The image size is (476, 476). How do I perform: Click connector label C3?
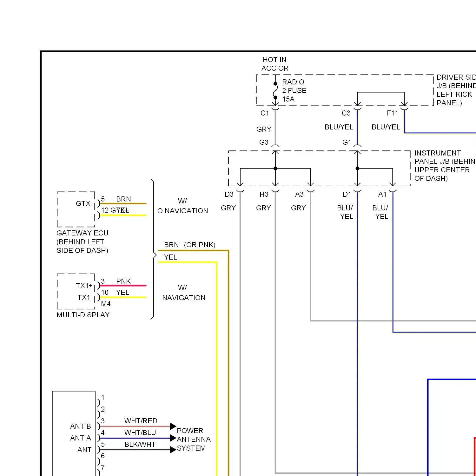(x=346, y=113)
